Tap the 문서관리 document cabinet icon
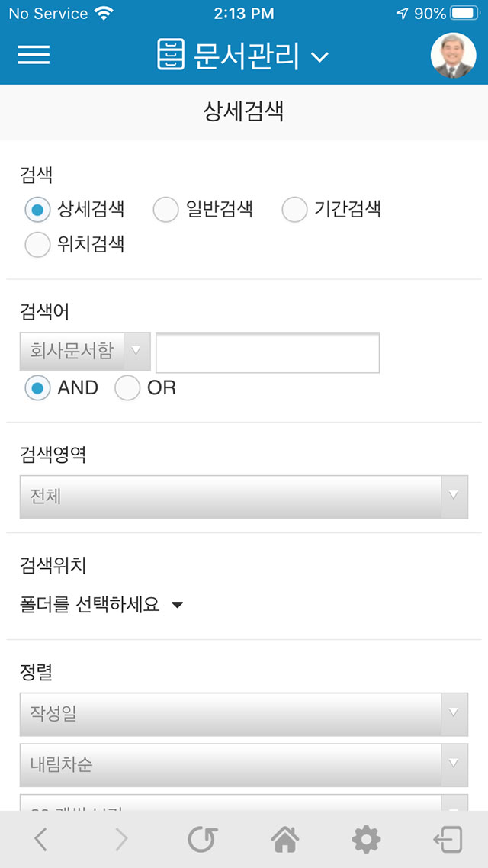488x868 pixels. (x=170, y=54)
